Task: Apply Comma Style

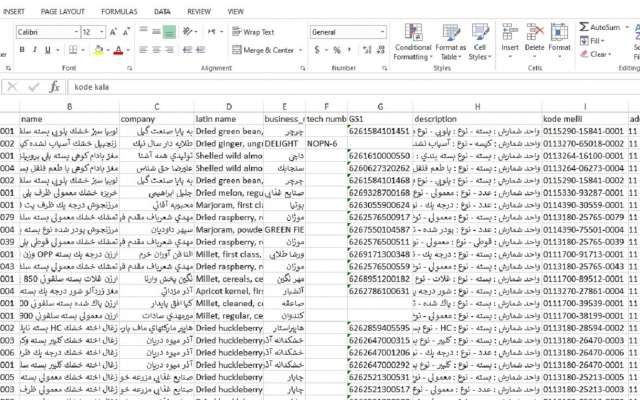Action: click(x=349, y=50)
